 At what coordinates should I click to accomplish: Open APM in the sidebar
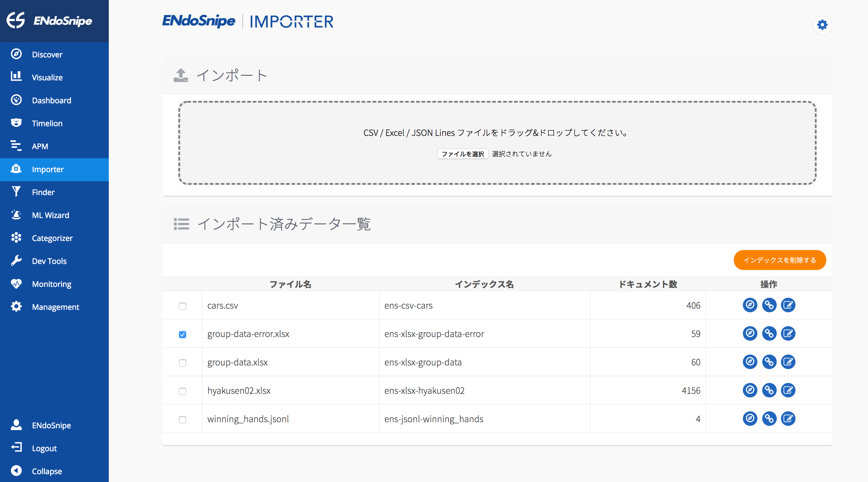point(54,146)
